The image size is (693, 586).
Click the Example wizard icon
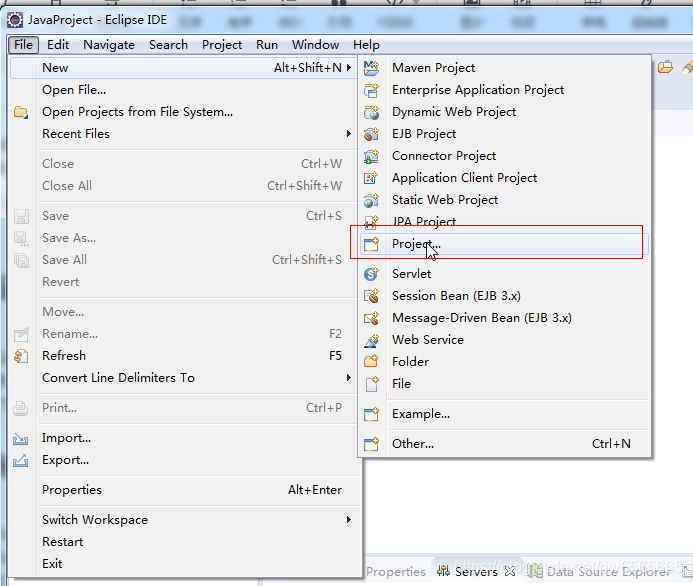pyautogui.click(x=371, y=414)
